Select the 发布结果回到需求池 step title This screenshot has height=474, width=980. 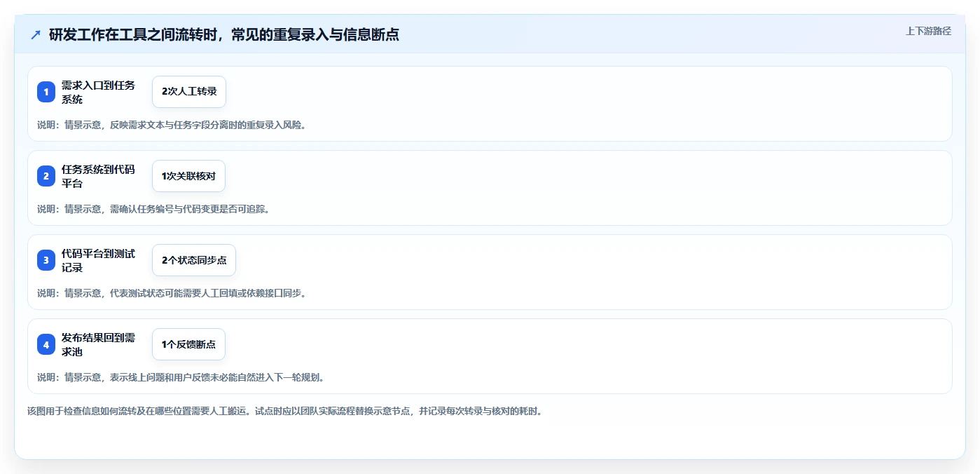tap(99, 344)
